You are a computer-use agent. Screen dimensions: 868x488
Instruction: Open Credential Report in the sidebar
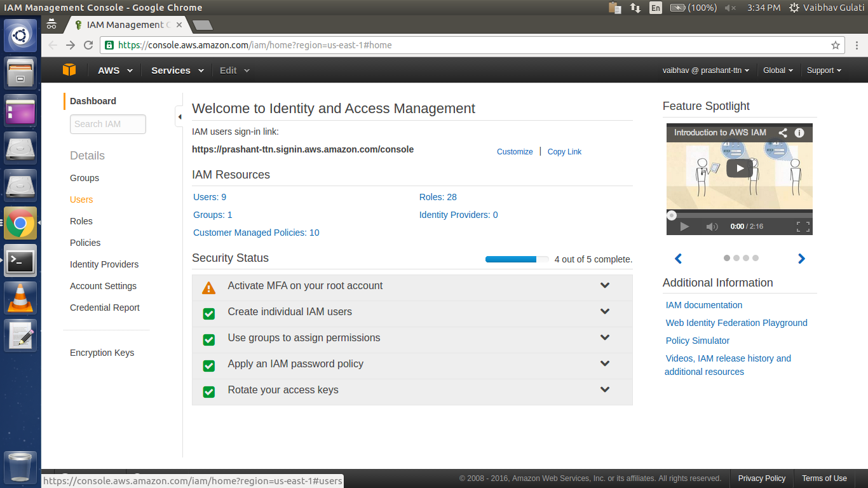[105, 308]
